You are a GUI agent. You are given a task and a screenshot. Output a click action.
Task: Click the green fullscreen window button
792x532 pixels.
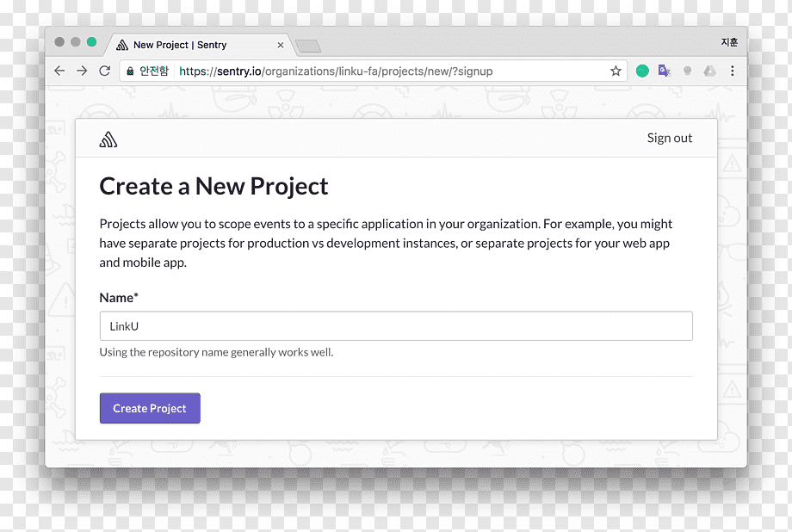pos(91,42)
